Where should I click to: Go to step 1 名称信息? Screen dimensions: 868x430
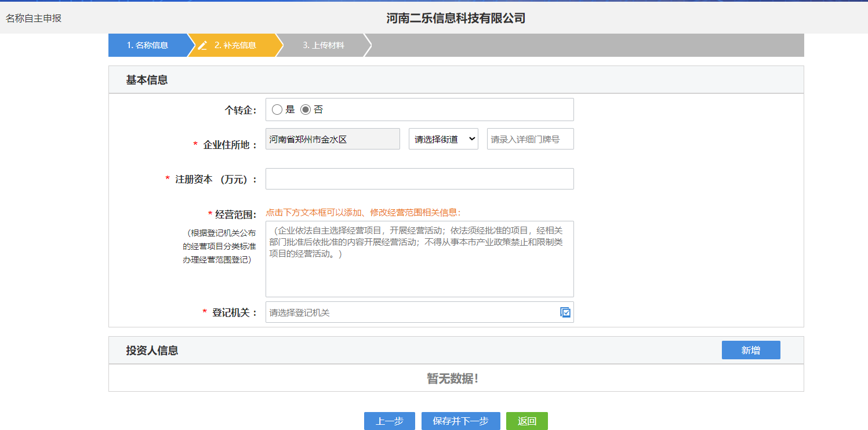point(147,45)
